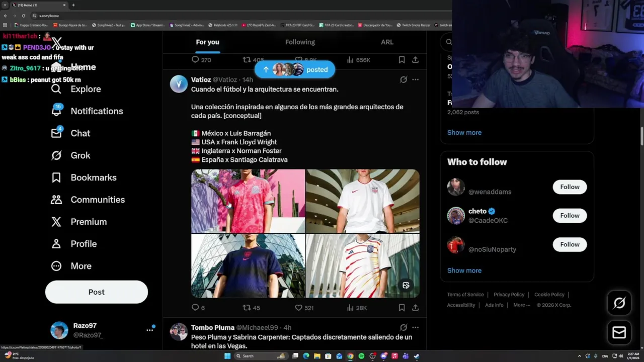The width and height of the screenshot is (644, 362).
Task: Click the Grok icon on Vatioz's post
Action: 404,79
